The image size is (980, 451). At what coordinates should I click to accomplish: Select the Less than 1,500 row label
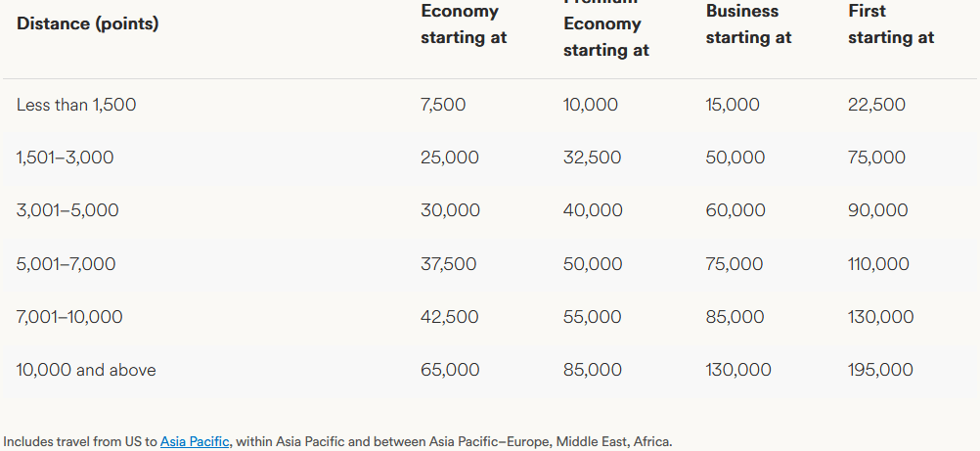[x=76, y=105]
